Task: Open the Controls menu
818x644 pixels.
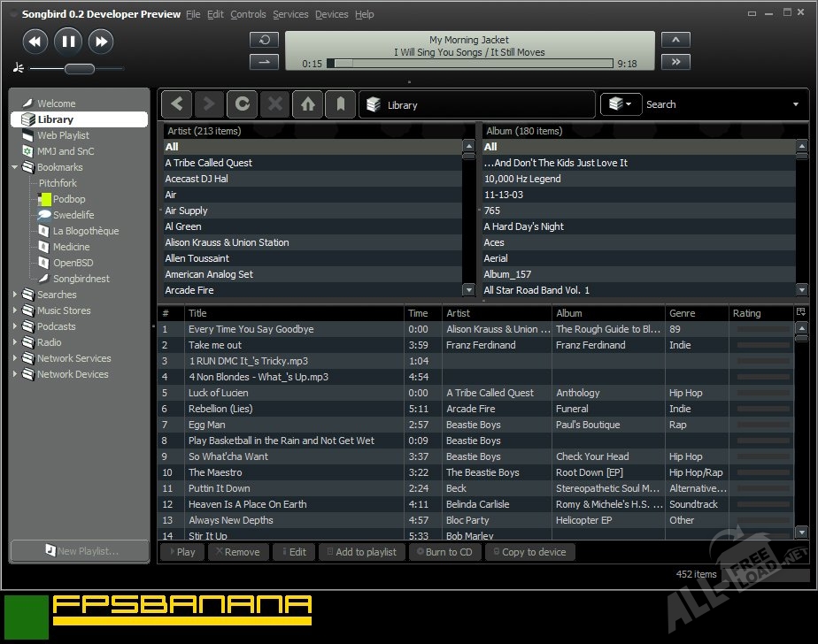Action: click(248, 14)
